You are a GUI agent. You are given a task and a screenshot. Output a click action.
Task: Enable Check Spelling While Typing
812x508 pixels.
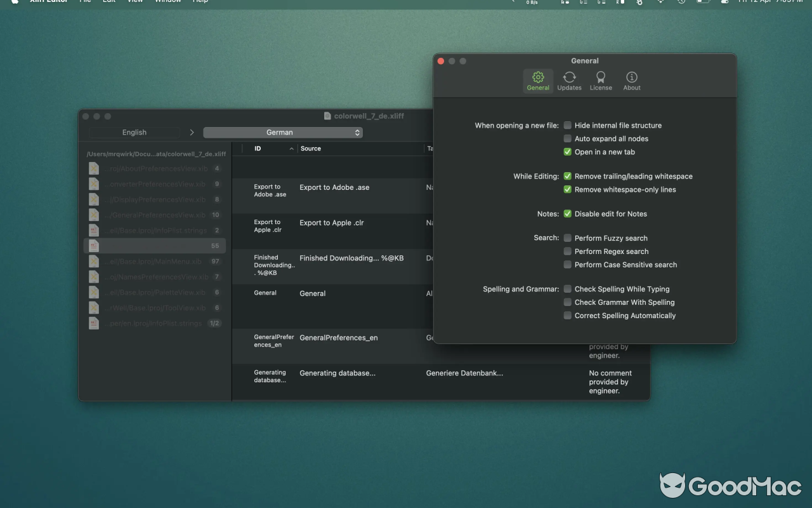point(566,288)
